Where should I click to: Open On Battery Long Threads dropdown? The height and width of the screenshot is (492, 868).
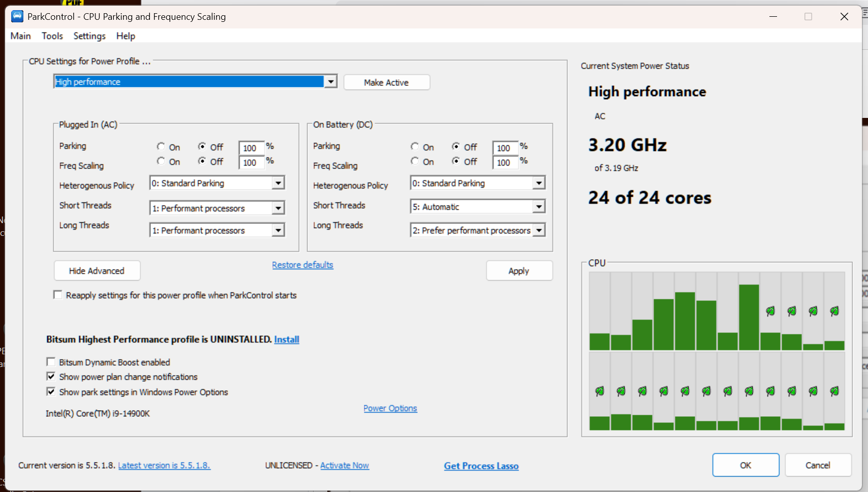[539, 230]
